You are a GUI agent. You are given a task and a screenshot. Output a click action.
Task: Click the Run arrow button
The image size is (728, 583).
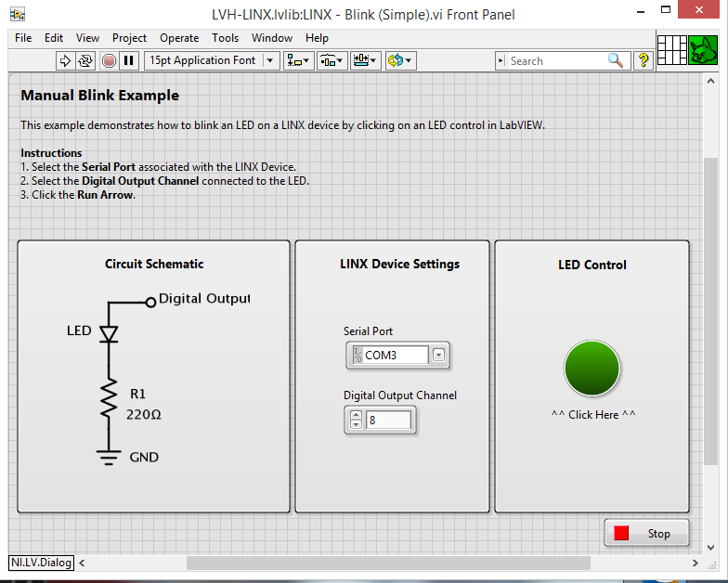tap(65, 61)
